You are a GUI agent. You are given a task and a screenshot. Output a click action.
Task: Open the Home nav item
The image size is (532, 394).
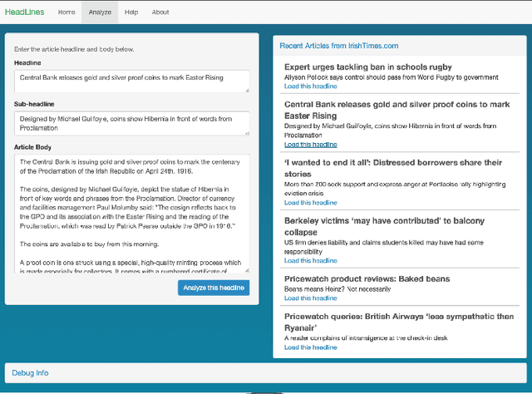[66, 12]
